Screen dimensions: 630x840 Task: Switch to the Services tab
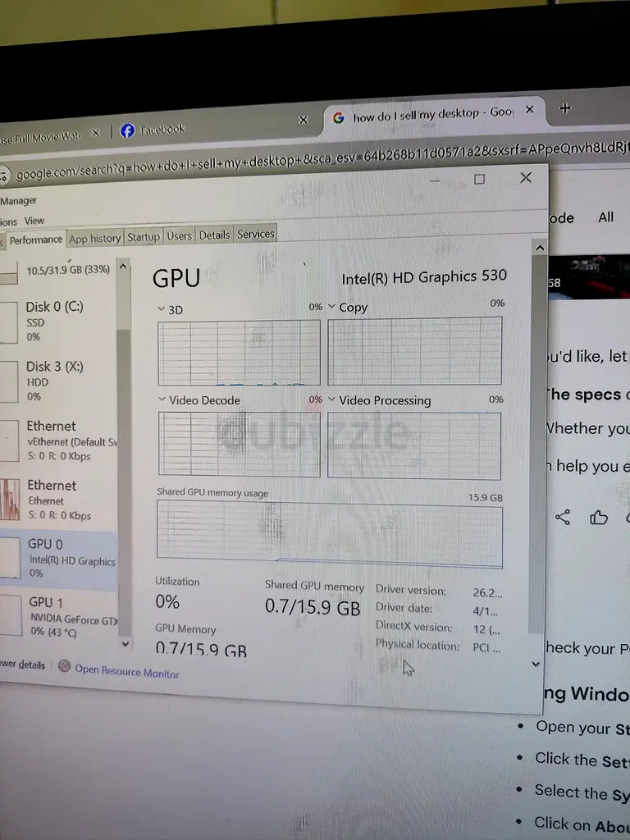click(256, 234)
